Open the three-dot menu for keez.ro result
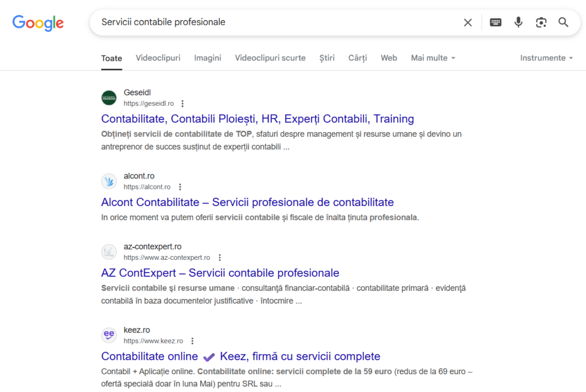The image size is (586, 392). (x=192, y=340)
